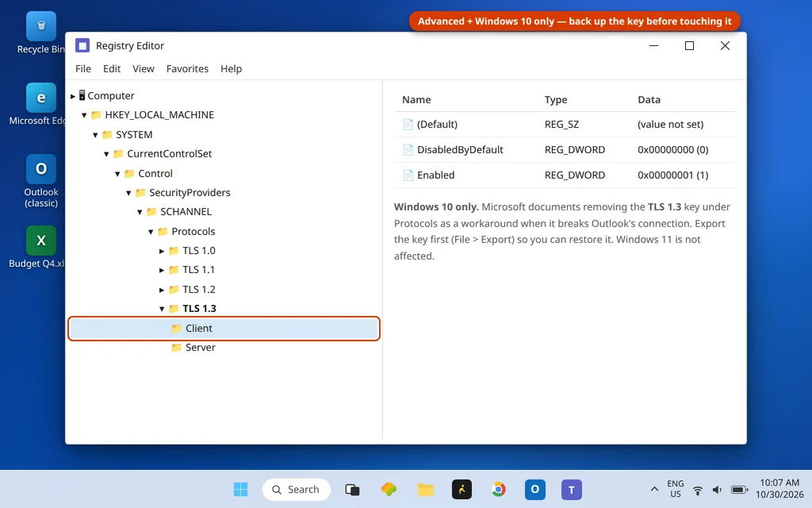Viewport: 812px width, 508px height.
Task: Select the TLS 1.2 key label
Action: 199,290
